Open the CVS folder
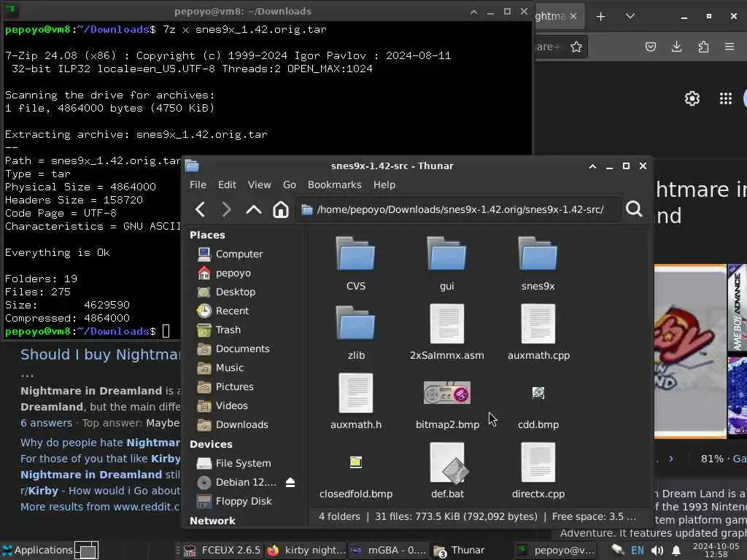The image size is (747, 560). click(x=356, y=264)
